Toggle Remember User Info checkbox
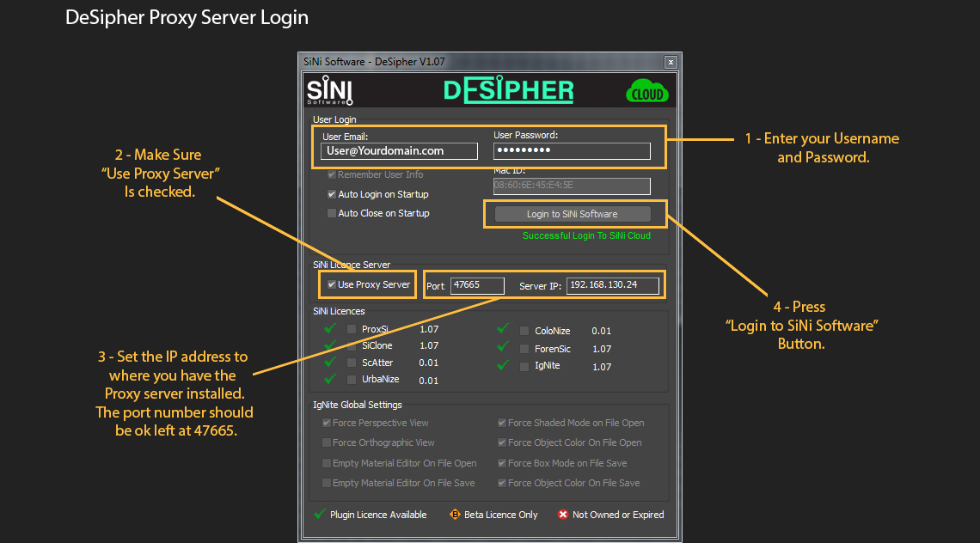The image size is (980, 543). pyautogui.click(x=331, y=175)
